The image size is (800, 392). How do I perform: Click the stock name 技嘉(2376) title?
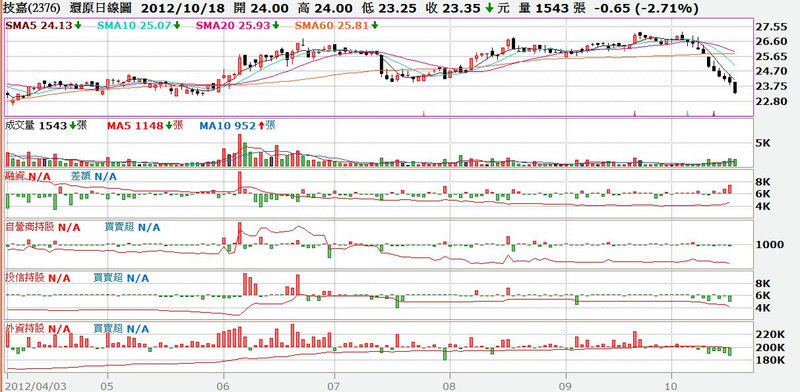[31, 8]
